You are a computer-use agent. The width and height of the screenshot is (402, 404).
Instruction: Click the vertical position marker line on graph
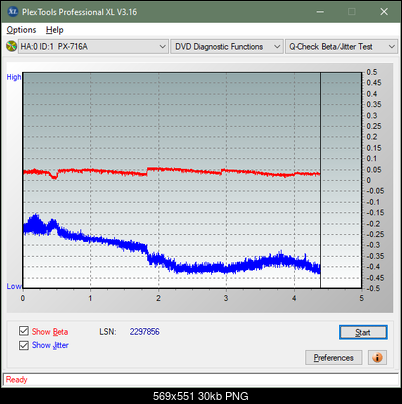(320, 180)
